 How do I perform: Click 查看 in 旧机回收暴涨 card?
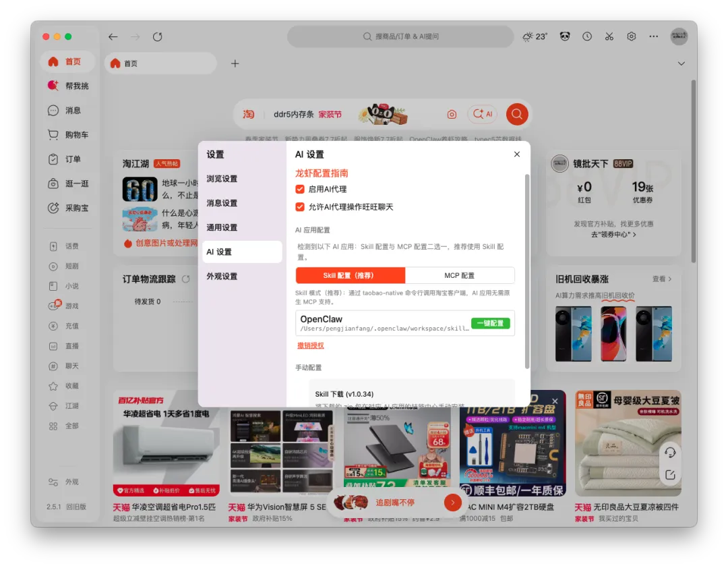[x=662, y=279]
